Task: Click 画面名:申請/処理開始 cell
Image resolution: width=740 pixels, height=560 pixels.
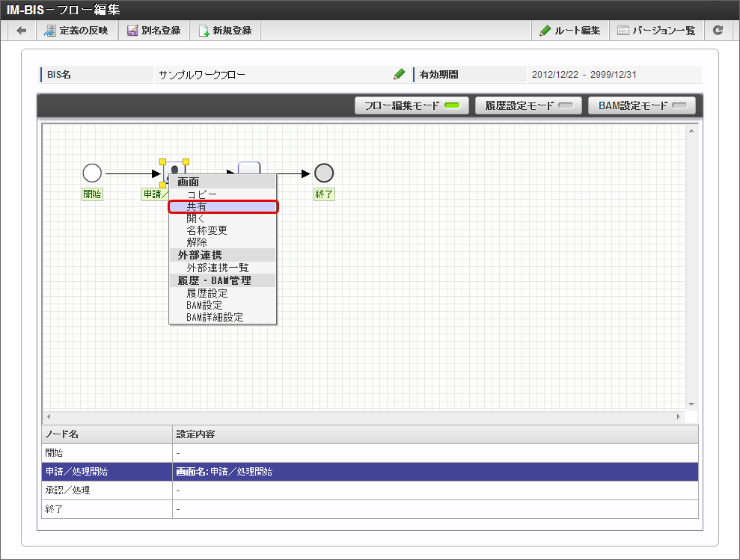Action: click(435, 472)
